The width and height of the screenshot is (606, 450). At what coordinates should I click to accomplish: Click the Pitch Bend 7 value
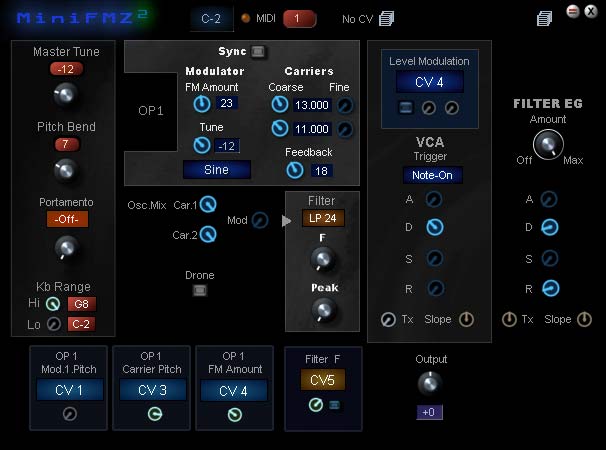click(x=66, y=144)
